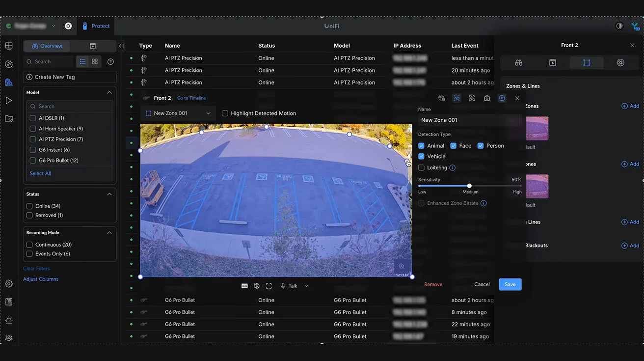The width and height of the screenshot is (644, 361).
Task: Click the Loitering info icon
Action: point(453,167)
